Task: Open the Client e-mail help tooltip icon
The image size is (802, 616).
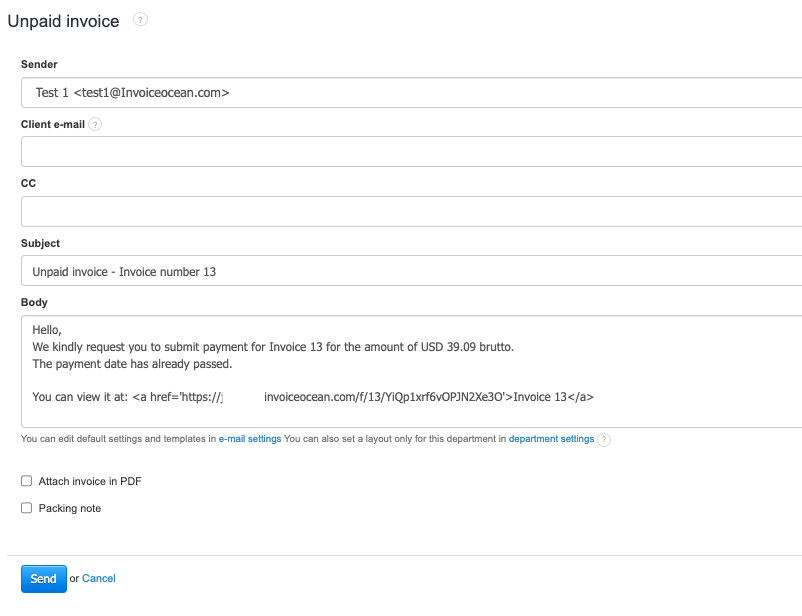Action: point(95,125)
